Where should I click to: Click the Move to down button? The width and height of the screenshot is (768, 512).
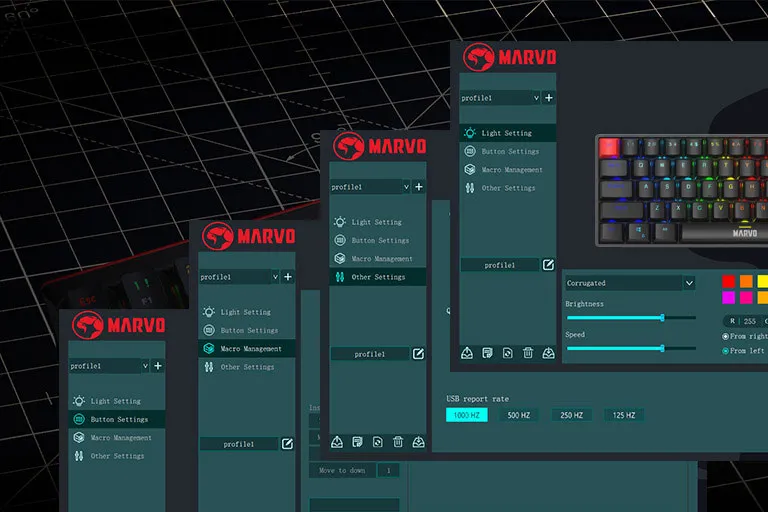342,470
